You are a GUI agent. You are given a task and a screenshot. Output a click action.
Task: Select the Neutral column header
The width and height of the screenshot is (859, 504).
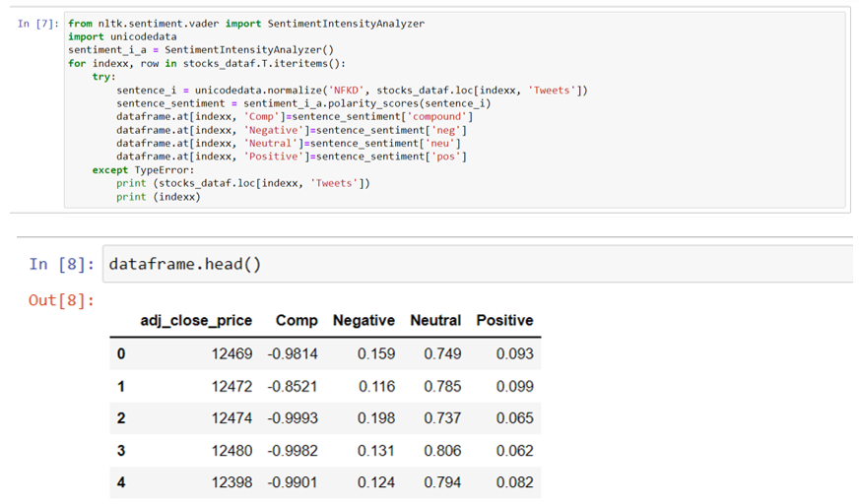(435, 320)
